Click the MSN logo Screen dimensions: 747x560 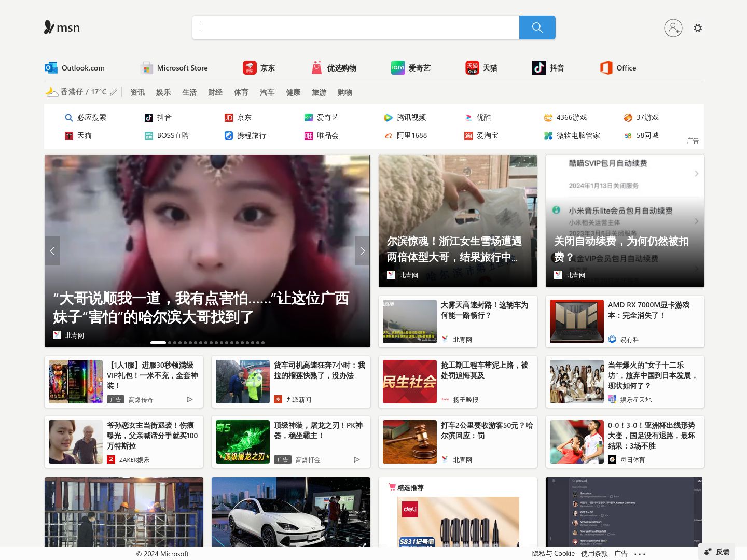(62, 27)
